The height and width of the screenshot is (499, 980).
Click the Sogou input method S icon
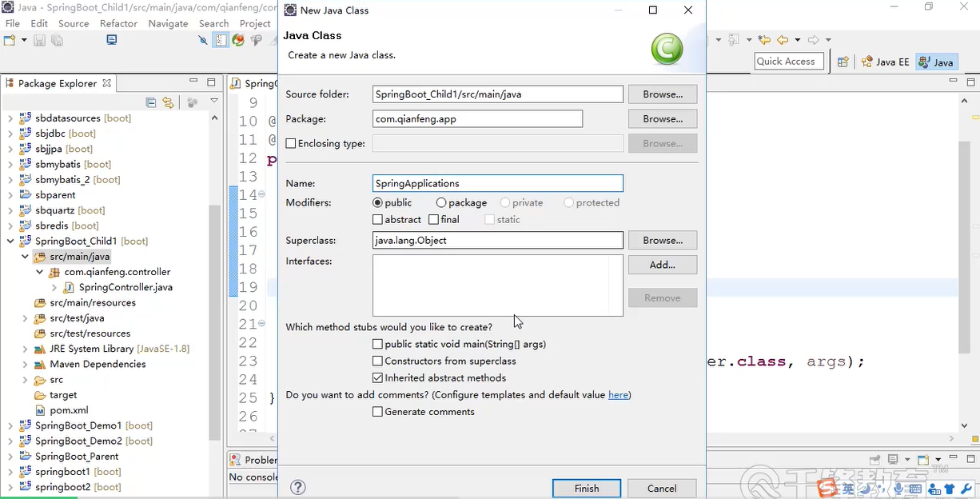(x=827, y=489)
